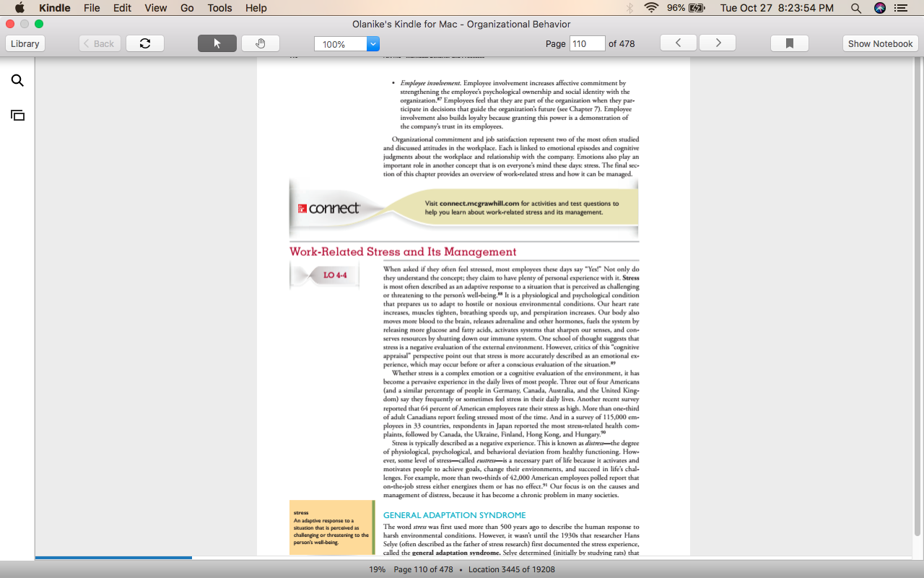Open the Apple menu
The width and height of the screenshot is (924, 578).
coord(19,8)
